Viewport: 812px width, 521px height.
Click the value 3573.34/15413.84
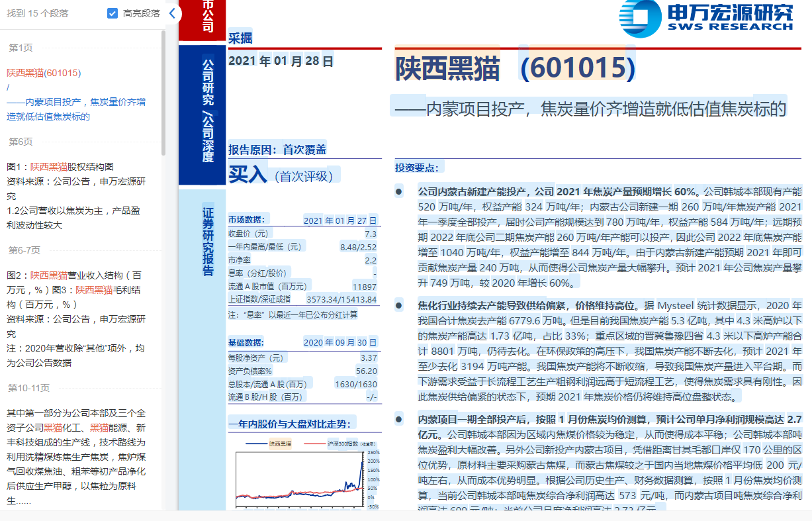tap(341, 299)
